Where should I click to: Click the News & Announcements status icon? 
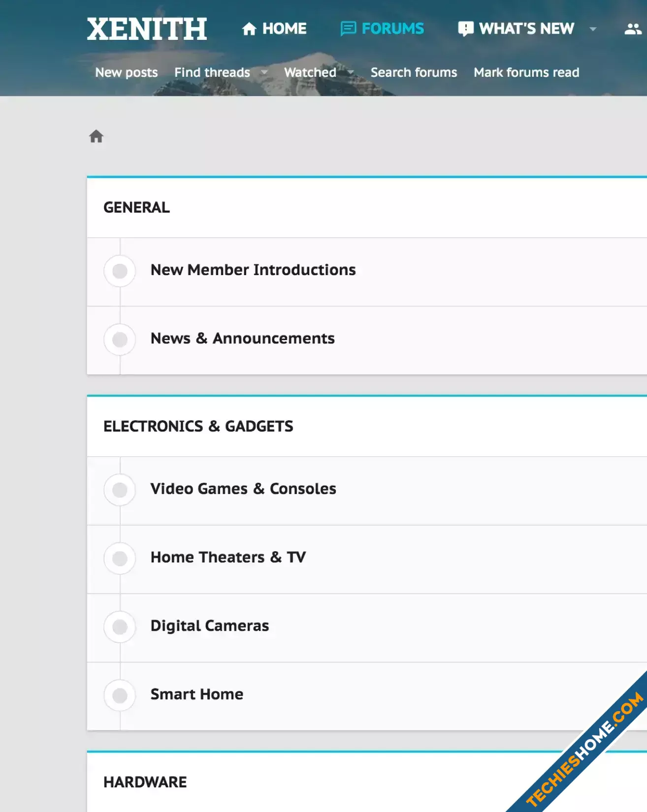(120, 339)
